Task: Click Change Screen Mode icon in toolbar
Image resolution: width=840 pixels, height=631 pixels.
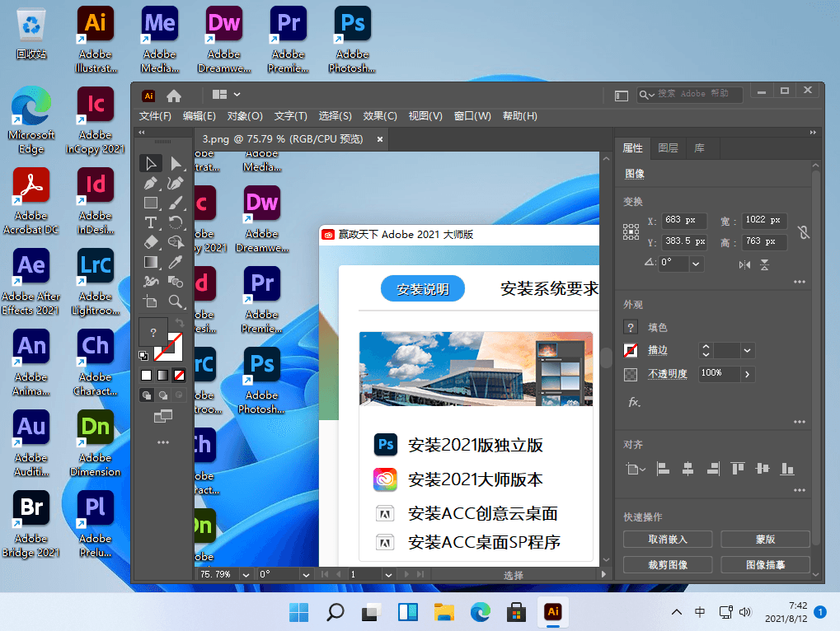Action: coord(163,416)
